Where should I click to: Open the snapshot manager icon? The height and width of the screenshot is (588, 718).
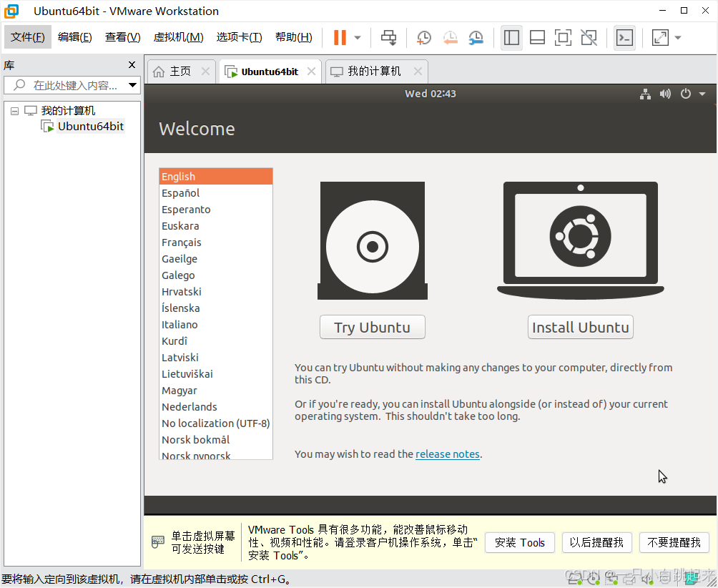(x=476, y=37)
